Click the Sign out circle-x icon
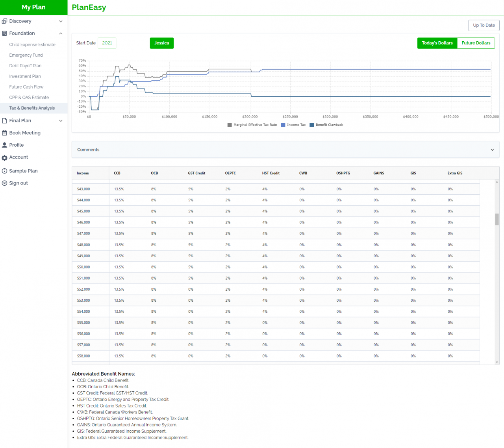This screenshot has height=448, width=504. pos(5,183)
